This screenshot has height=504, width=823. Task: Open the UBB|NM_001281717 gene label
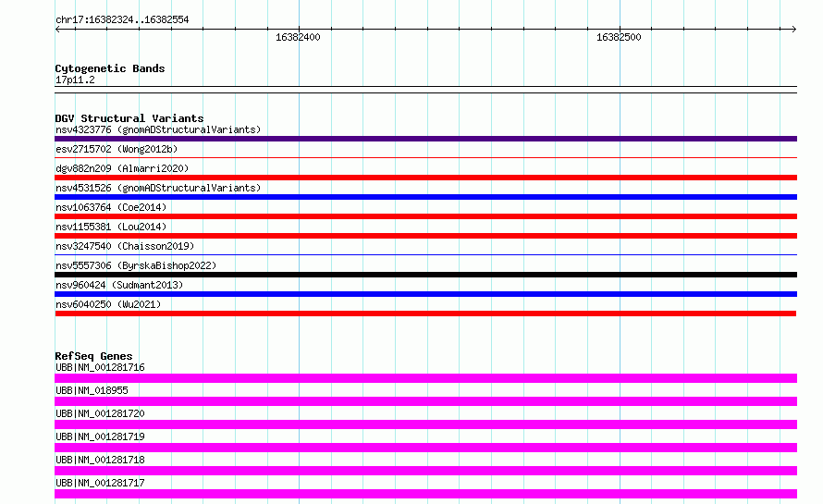tap(100, 483)
